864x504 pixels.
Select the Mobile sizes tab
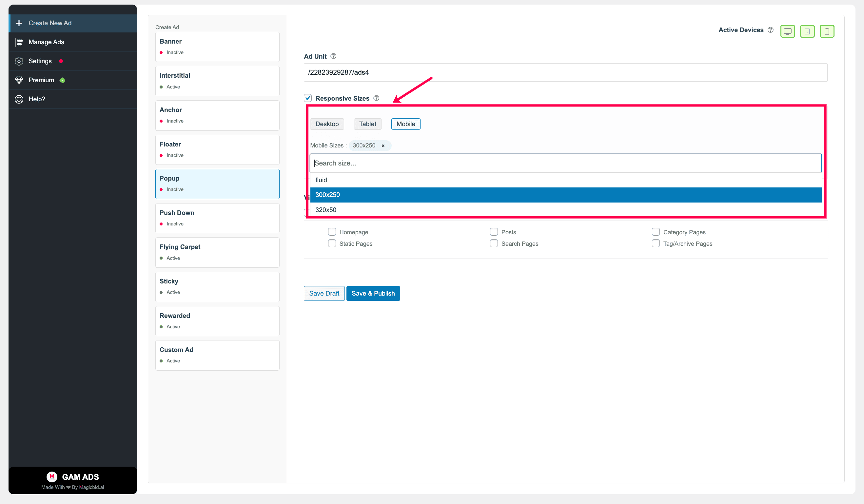[405, 124]
